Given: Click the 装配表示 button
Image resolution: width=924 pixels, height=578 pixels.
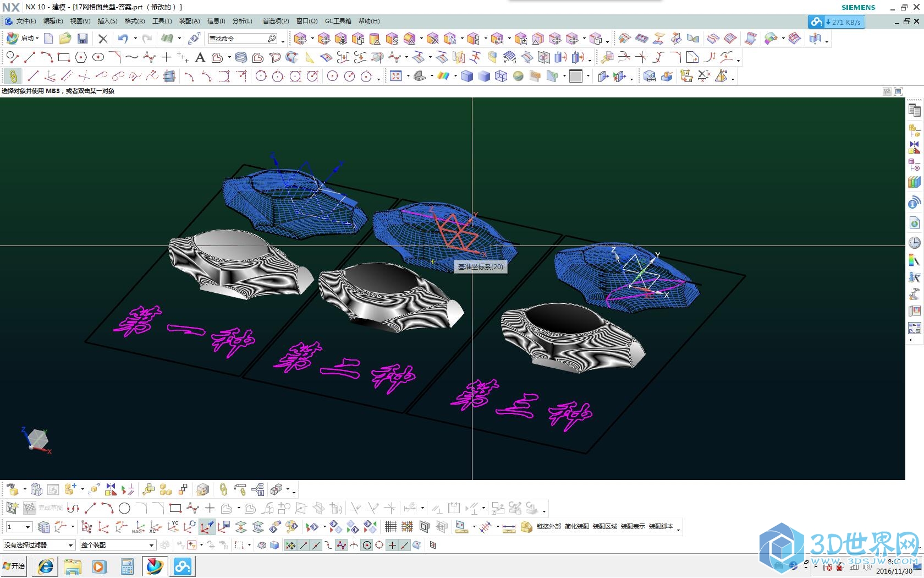Looking at the screenshot, I should click(x=632, y=526).
